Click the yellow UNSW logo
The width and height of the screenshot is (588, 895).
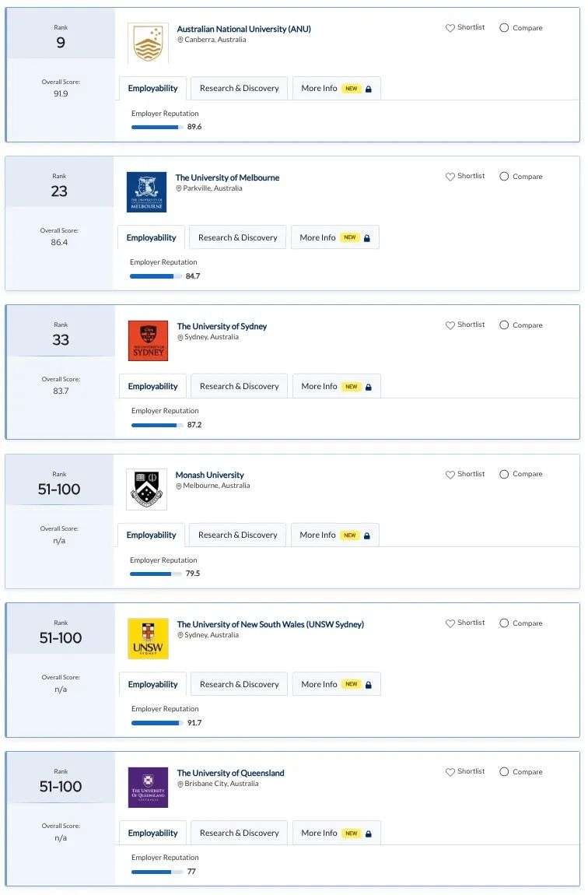(148, 638)
